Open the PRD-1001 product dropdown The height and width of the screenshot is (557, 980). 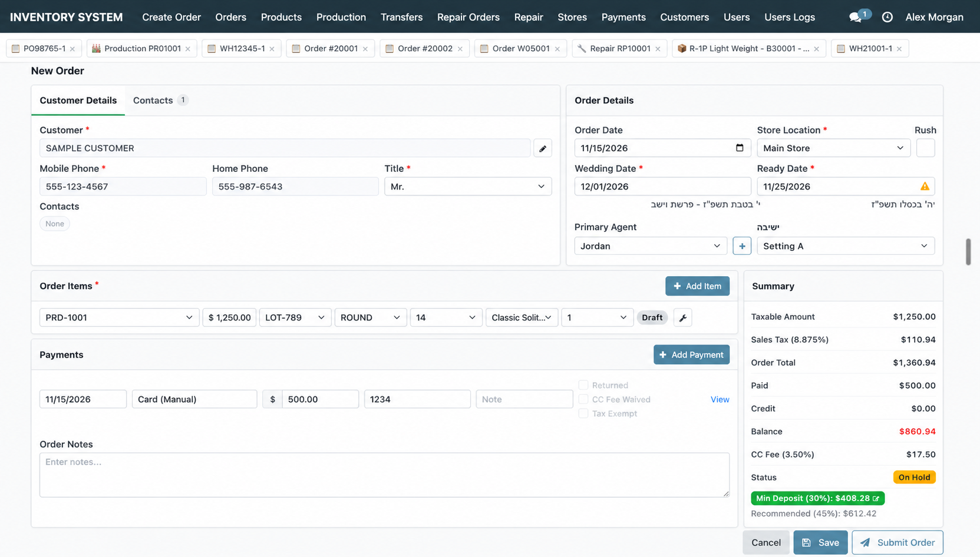click(119, 318)
